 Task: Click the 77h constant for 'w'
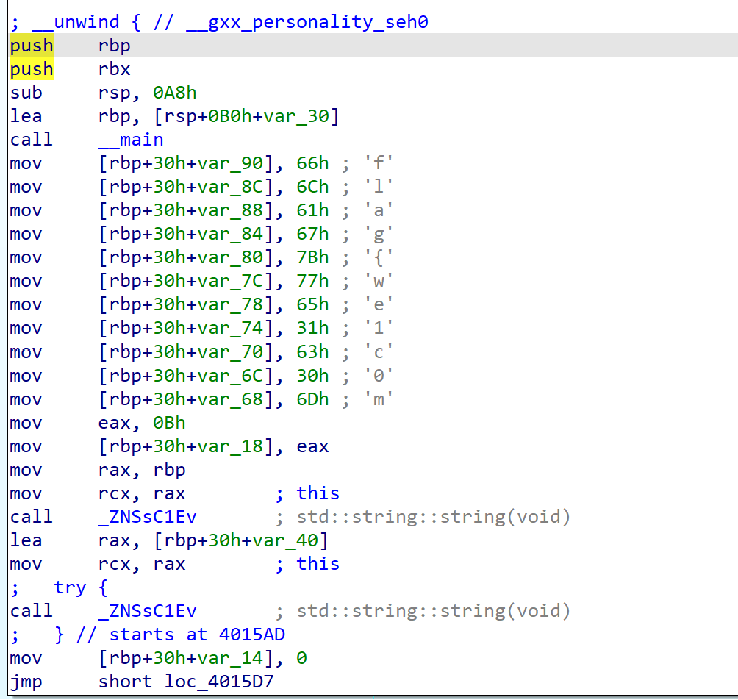(312, 281)
